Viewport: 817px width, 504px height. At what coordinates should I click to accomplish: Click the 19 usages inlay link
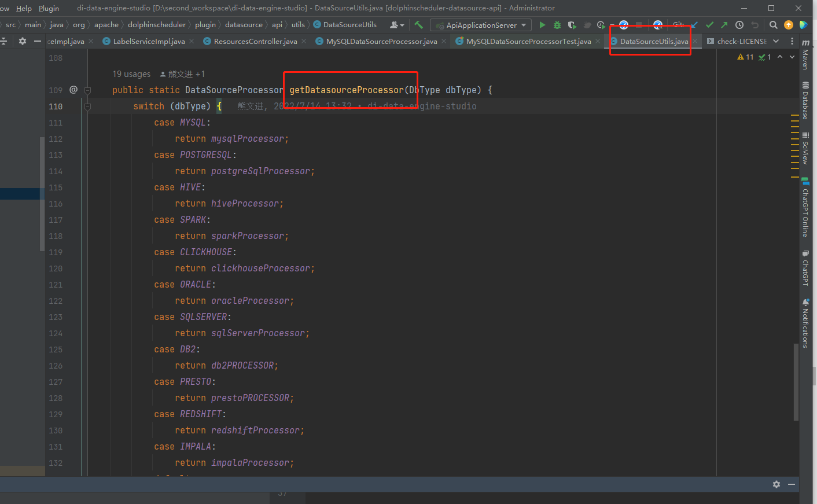point(131,74)
